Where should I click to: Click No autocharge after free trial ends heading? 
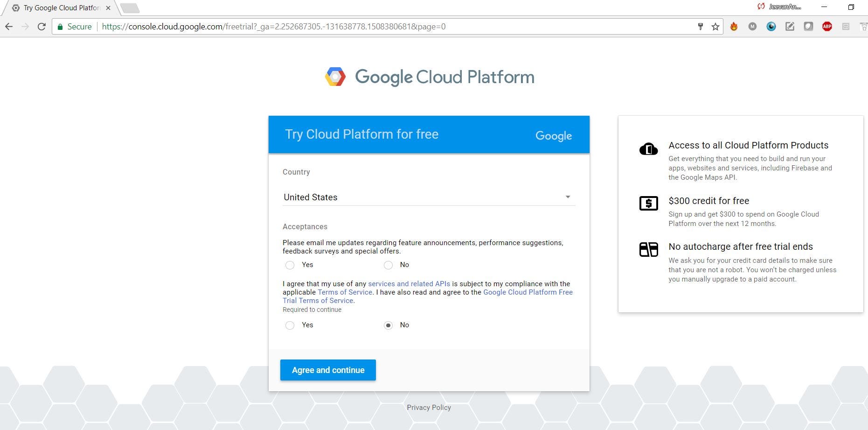741,247
